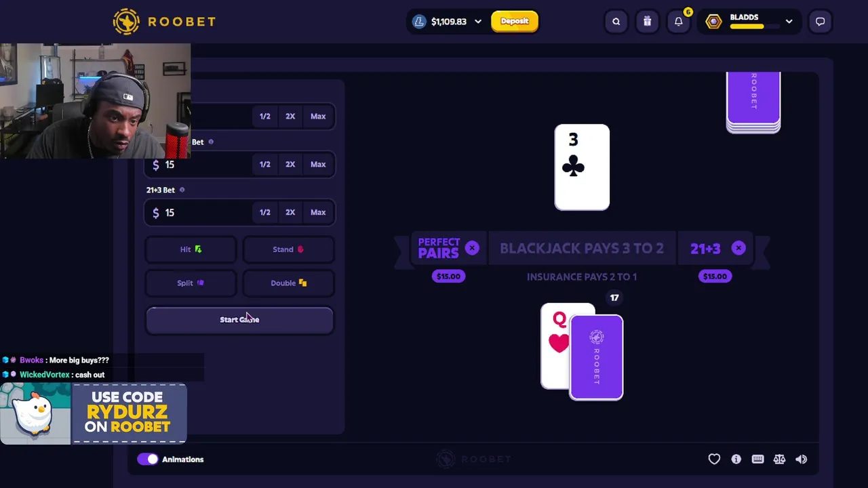Click the 21+3 Bet amount field
868x488 pixels.
click(x=198, y=212)
